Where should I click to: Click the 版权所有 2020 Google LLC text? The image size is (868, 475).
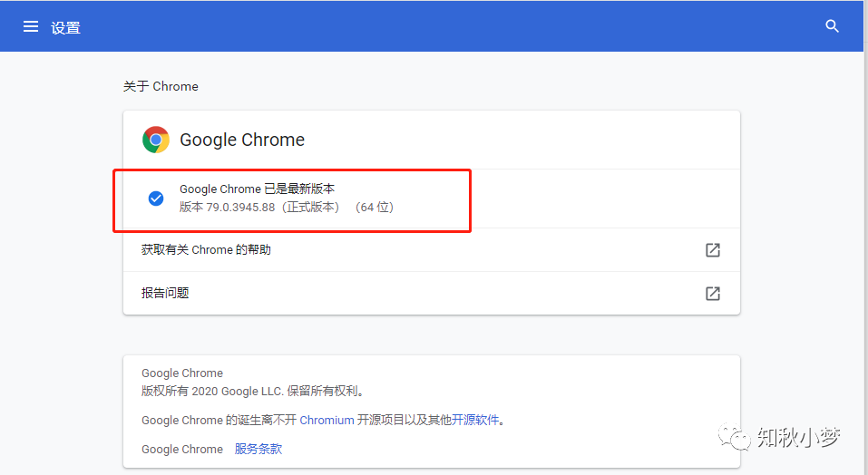212,392
